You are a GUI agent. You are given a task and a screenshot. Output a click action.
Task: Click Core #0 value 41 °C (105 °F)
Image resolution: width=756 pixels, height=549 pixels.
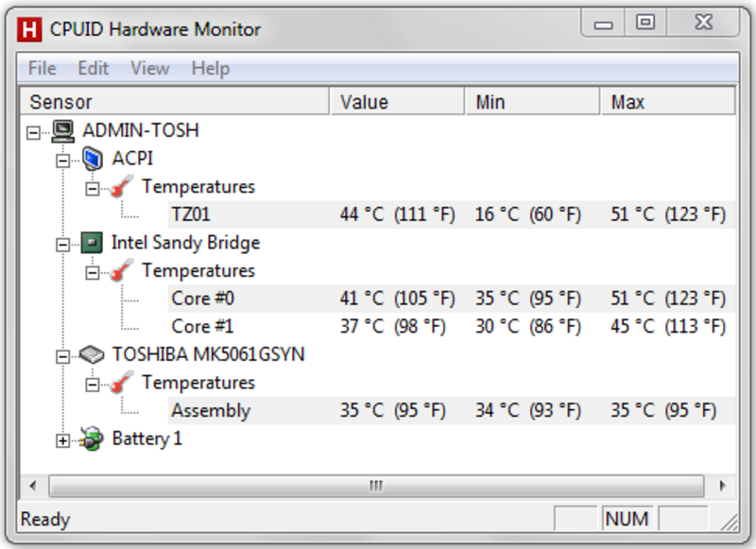tap(397, 299)
